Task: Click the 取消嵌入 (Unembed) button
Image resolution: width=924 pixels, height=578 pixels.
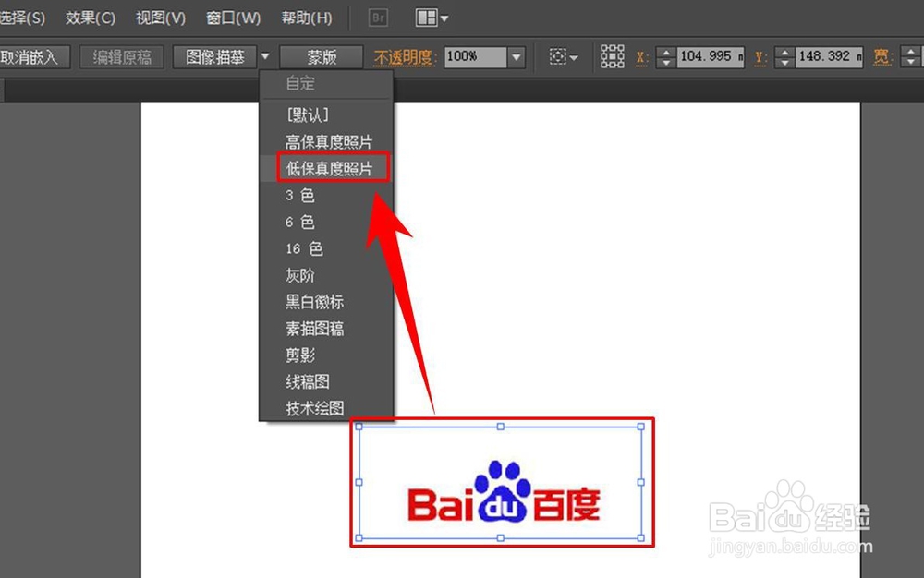Action: coord(34,57)
